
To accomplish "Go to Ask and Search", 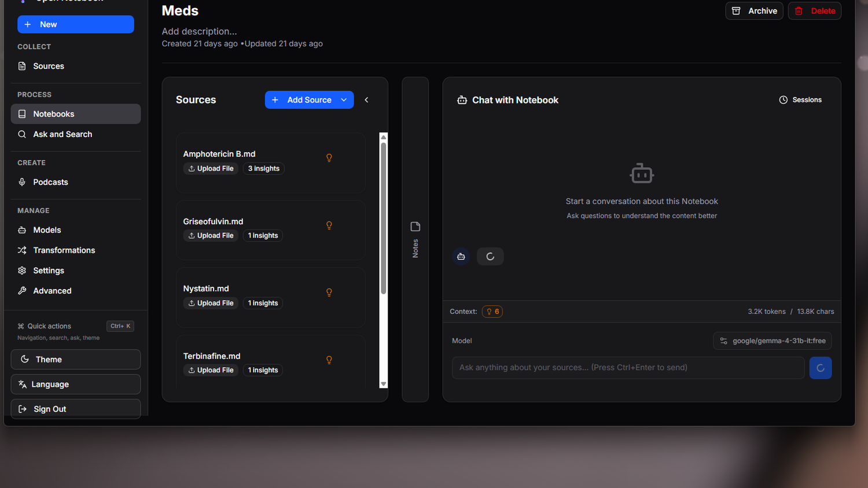I will pos(76,134).
